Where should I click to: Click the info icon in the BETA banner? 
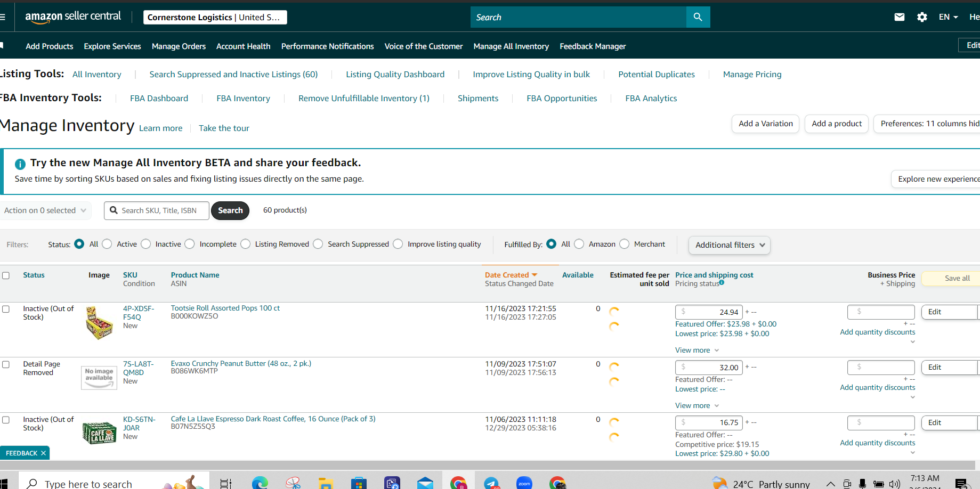(20, 164)
